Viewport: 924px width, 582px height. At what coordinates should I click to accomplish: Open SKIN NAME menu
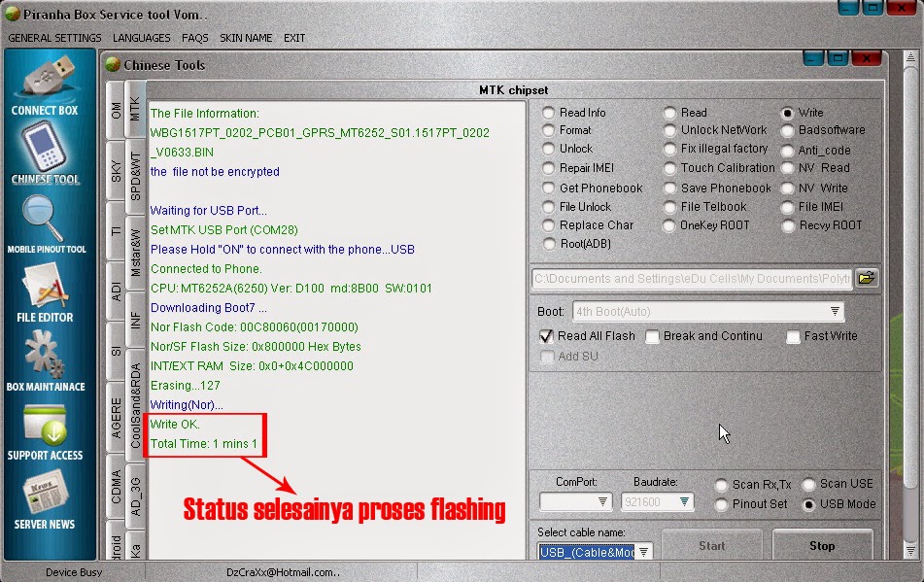[246, 38]
